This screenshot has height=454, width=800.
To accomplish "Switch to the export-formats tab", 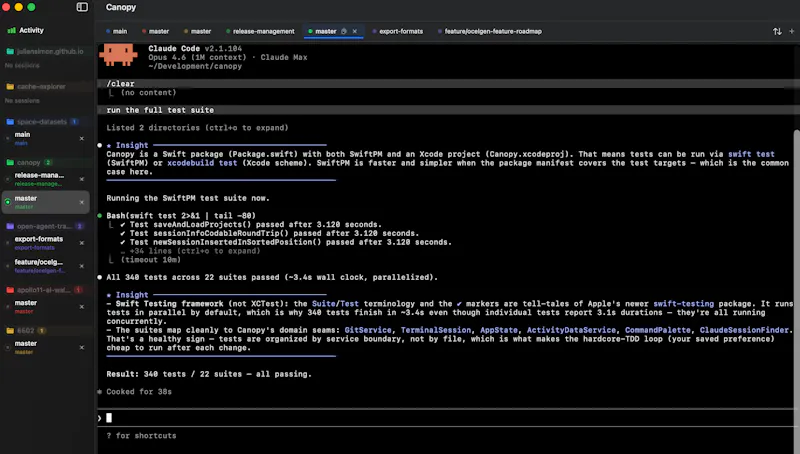I will pyautogui.click(x=398, y=31).
